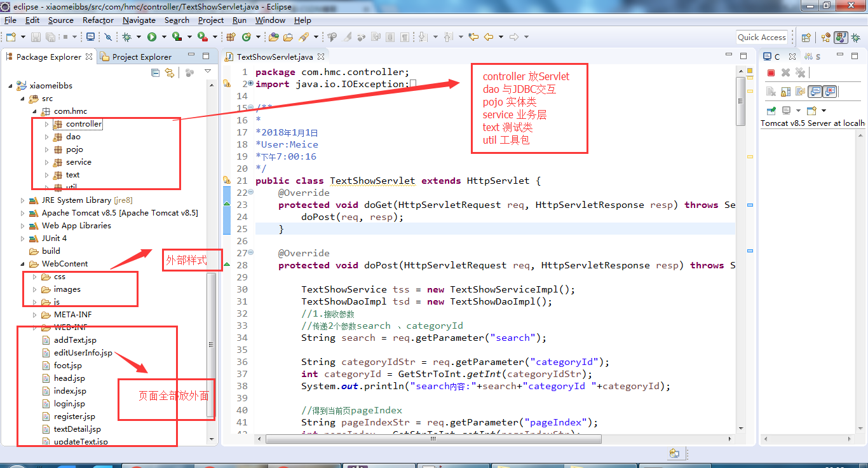Click the Search flashlight icon

point(303,38)
